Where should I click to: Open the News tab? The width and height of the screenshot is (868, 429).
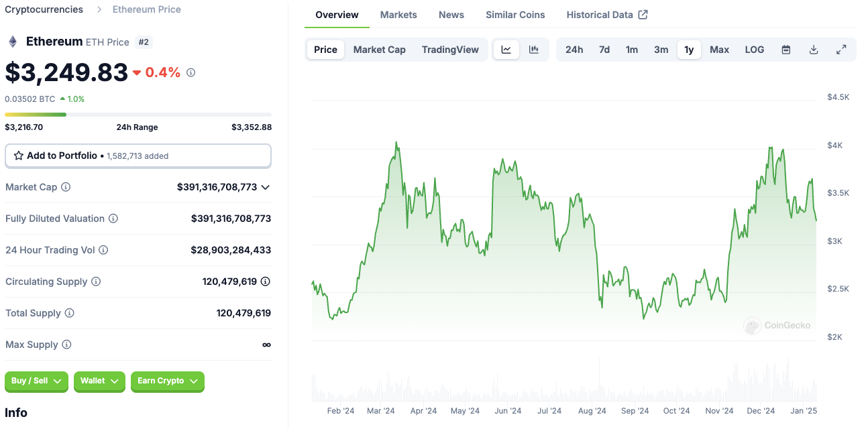(451, 15)
